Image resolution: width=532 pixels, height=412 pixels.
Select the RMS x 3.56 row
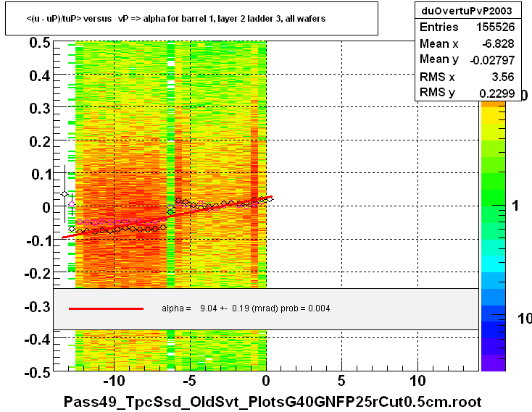point(467,77)
